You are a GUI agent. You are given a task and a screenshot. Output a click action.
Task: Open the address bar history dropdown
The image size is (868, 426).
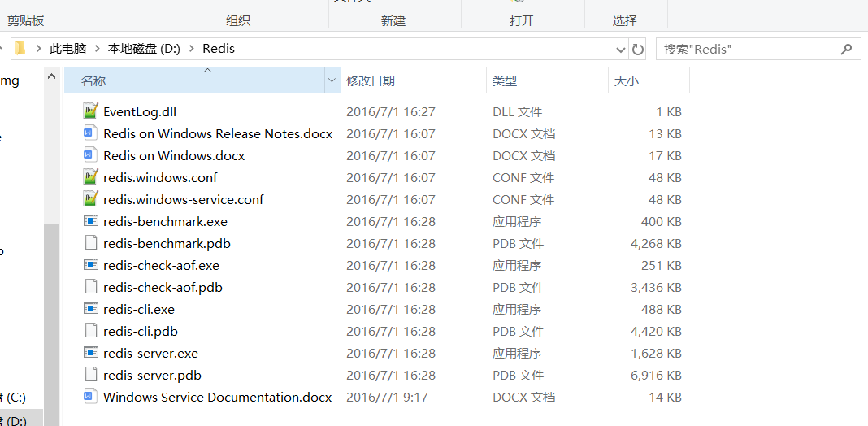click(621, 50)
